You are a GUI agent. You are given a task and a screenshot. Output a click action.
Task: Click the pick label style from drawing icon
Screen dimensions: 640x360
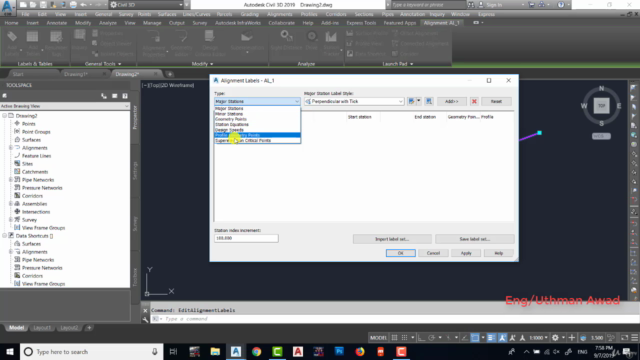(429, 101)
